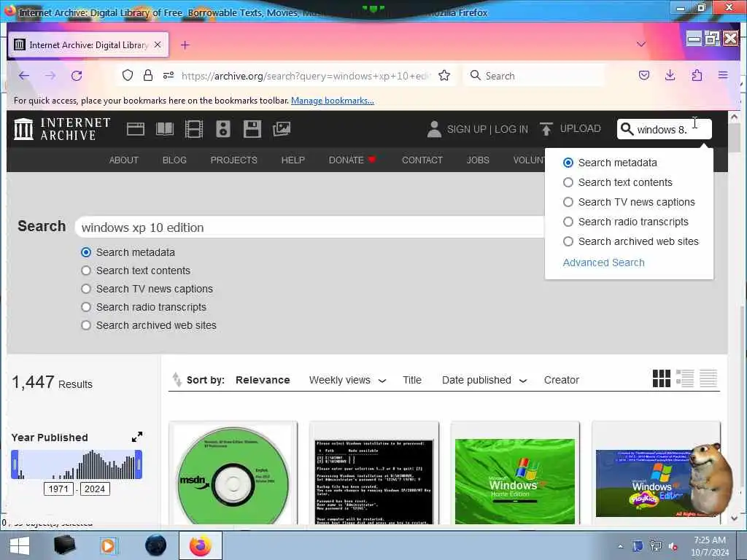
Task: Open the Firefox extensions puzzle icon
Action: coord(697,75)
